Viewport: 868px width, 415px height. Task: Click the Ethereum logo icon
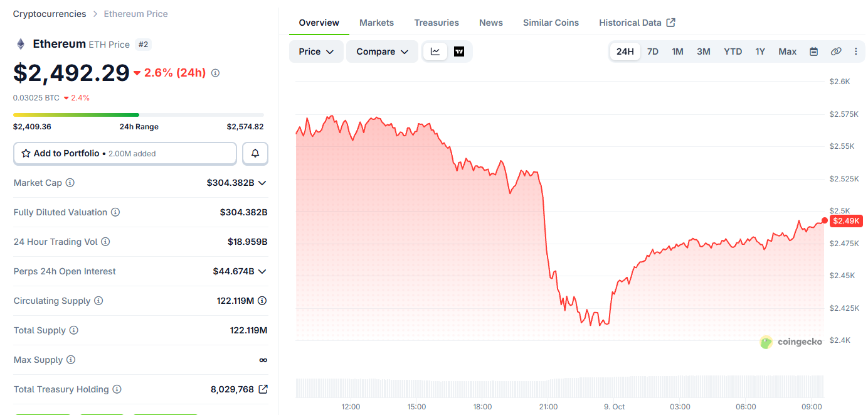coord(21,44)
